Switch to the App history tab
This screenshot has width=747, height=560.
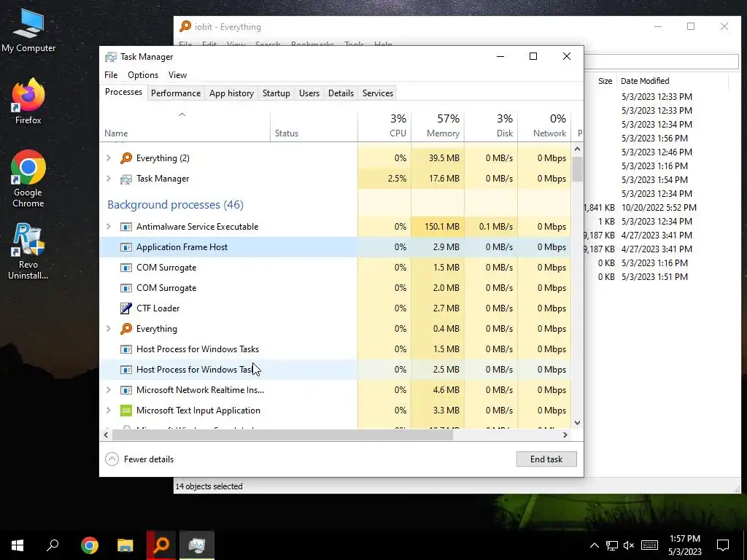pyautogui.click(x=231, y=93)
